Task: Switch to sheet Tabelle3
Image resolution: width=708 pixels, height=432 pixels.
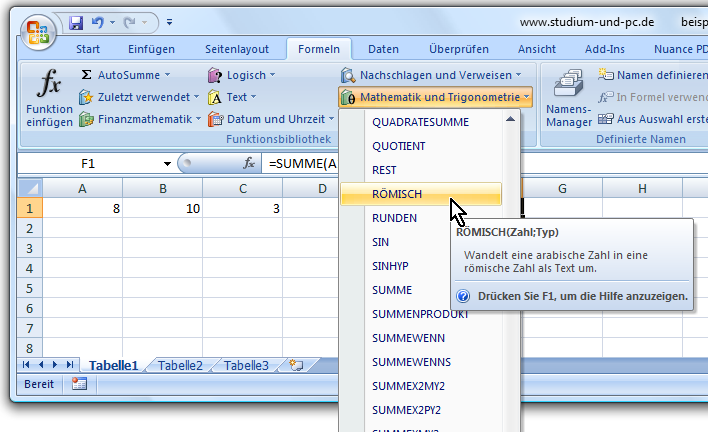Action: (246, 365)
